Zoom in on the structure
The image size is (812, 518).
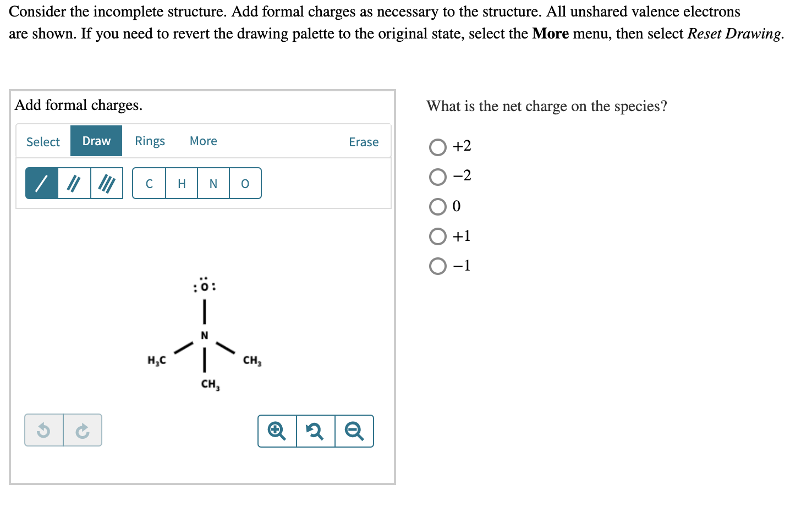277,431
